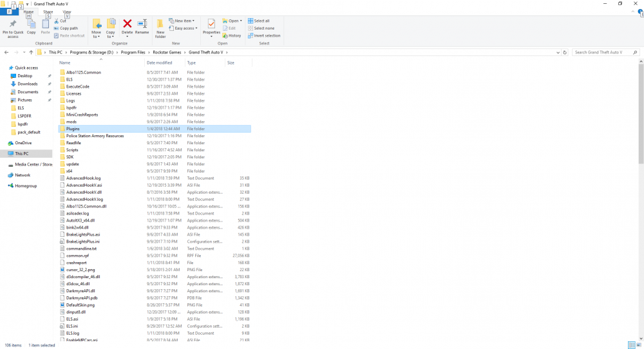Click Copy path in the ribbon
This screenshot has width=644, height=349.
coord(66,28)
